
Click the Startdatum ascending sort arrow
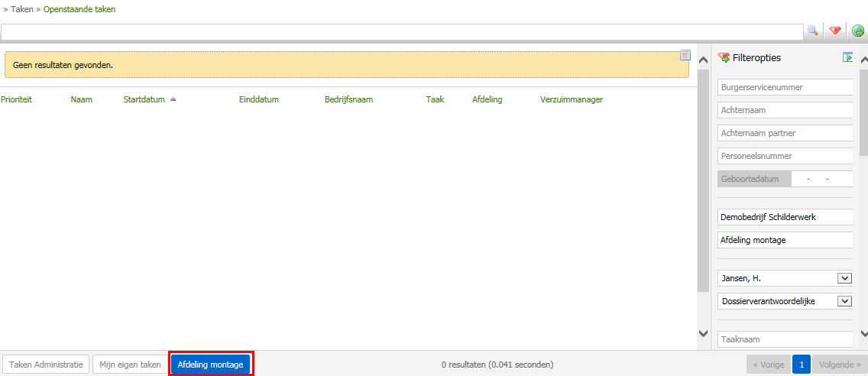(x=173, y=99)
